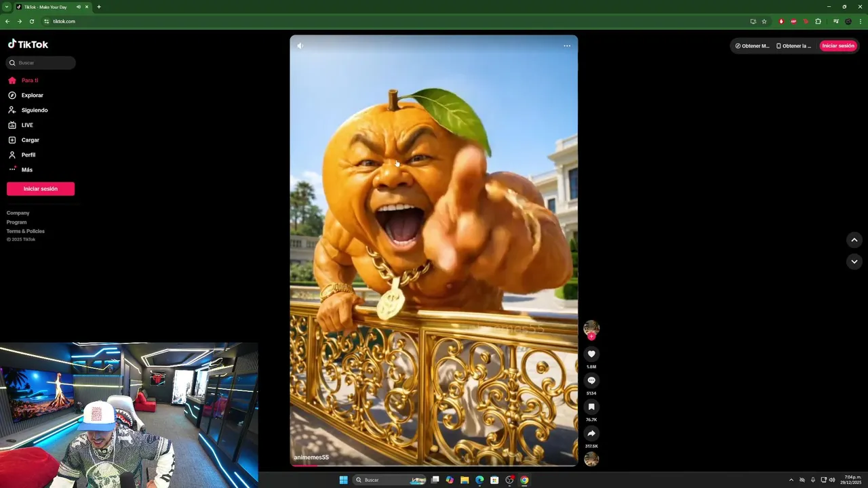Screen dimensions: 868x488
Task: Click Obtener M... button in header
Action: (753, 46)
